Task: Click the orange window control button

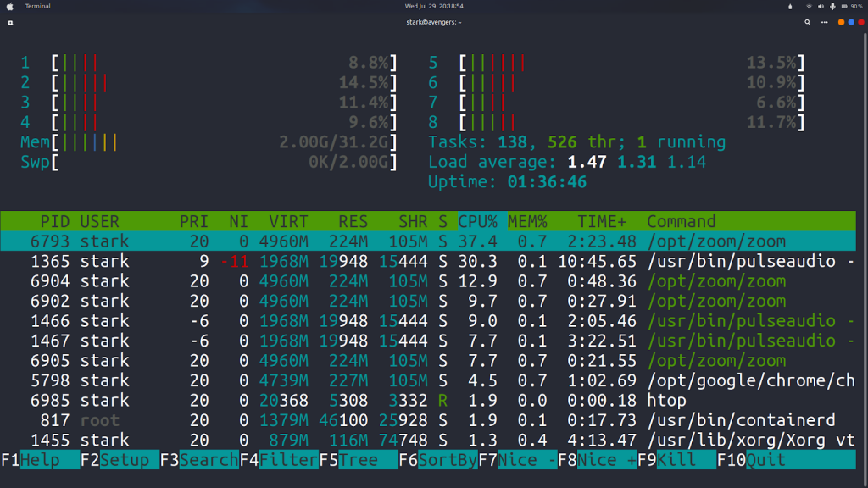Action: coord(841,23)
